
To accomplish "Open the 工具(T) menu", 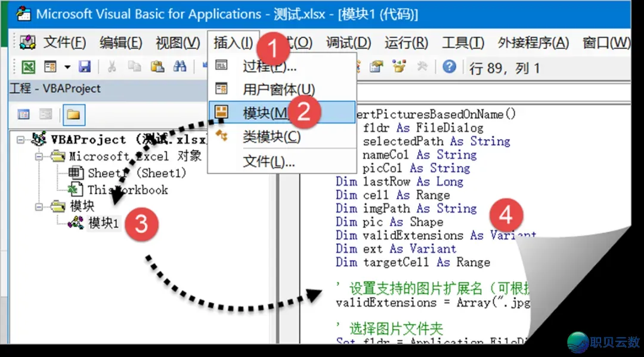I will click(463, 42).
